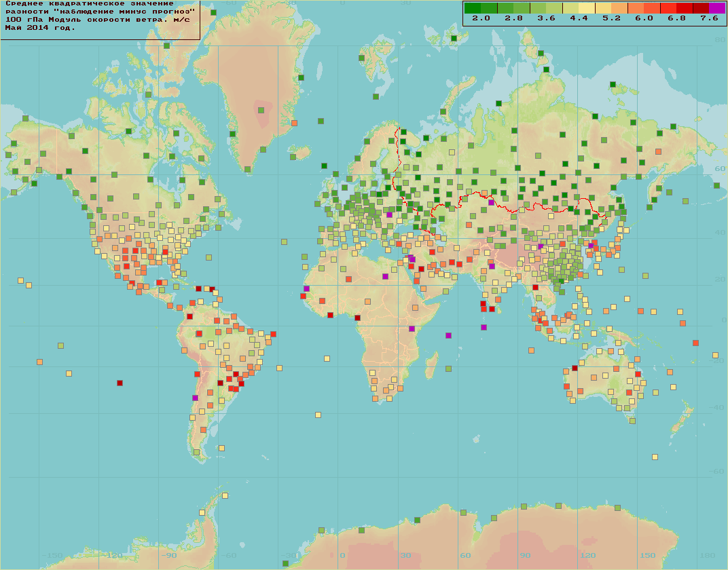The width and height of the screenshot is (728, 570).
Task: Click title line 'Среднее квадратическое значение'
Action: coord(90,3)
